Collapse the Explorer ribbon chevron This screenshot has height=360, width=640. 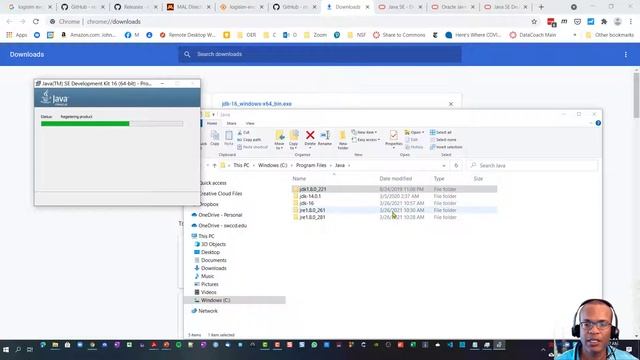click(591, 123)
